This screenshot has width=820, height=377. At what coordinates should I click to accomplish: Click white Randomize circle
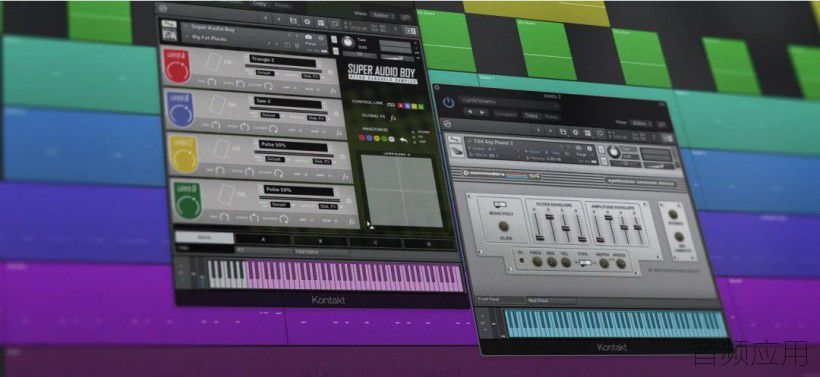[x=391, y=139]
